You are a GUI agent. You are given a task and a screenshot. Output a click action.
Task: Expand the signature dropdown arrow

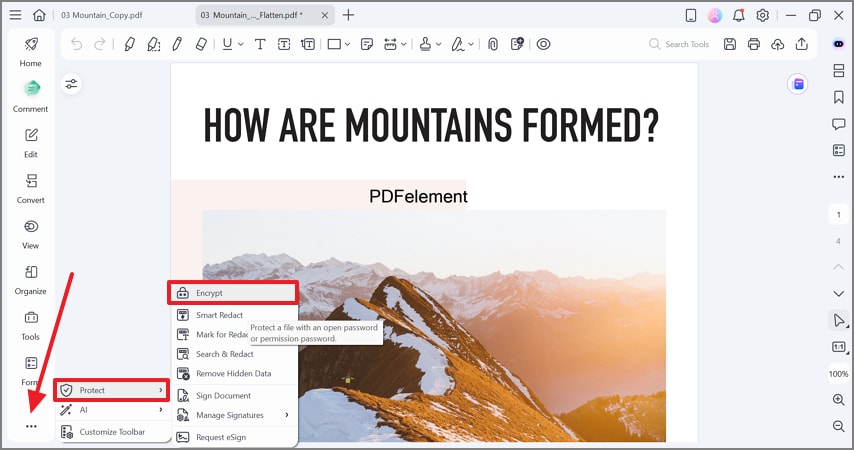tap(471, 45)
